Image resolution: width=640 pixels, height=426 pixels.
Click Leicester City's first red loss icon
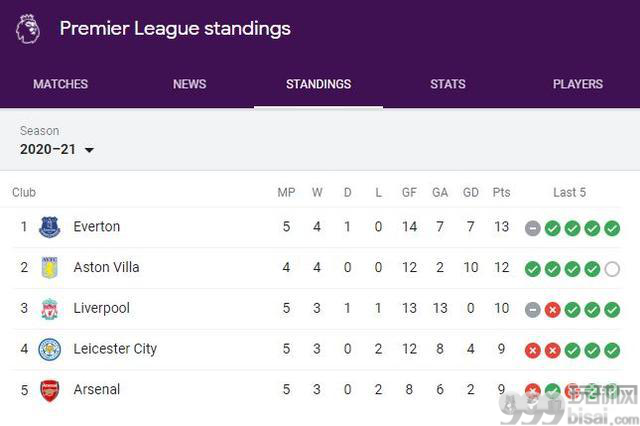pos(532,351)
